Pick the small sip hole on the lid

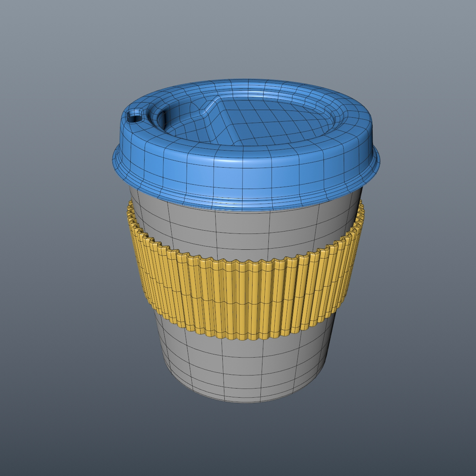[x=134, y=116]
